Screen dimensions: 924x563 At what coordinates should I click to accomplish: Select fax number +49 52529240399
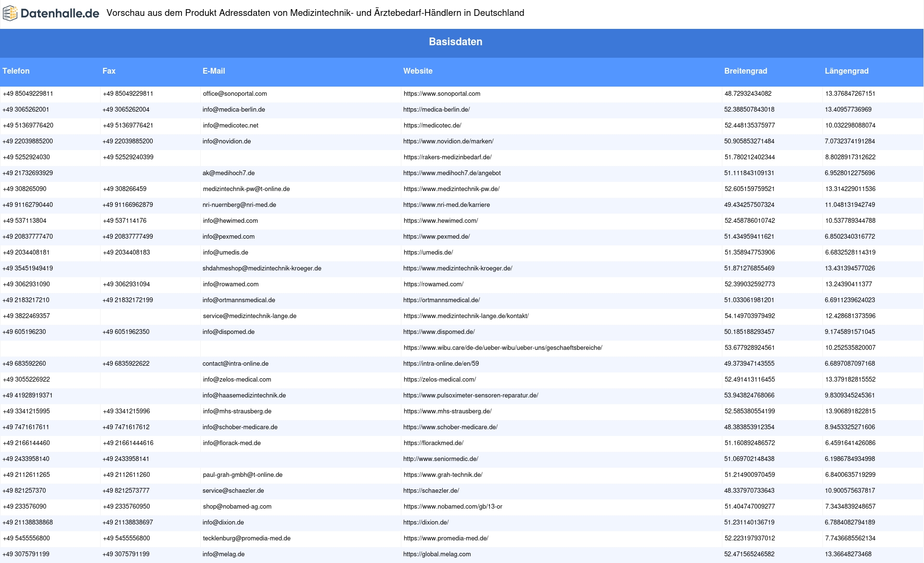point(128,157)
